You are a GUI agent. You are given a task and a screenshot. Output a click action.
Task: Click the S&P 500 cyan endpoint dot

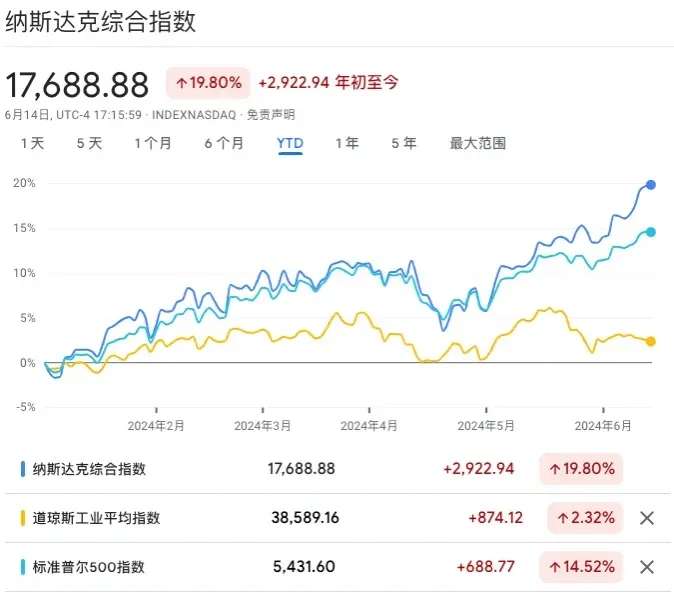click(651, 232)
